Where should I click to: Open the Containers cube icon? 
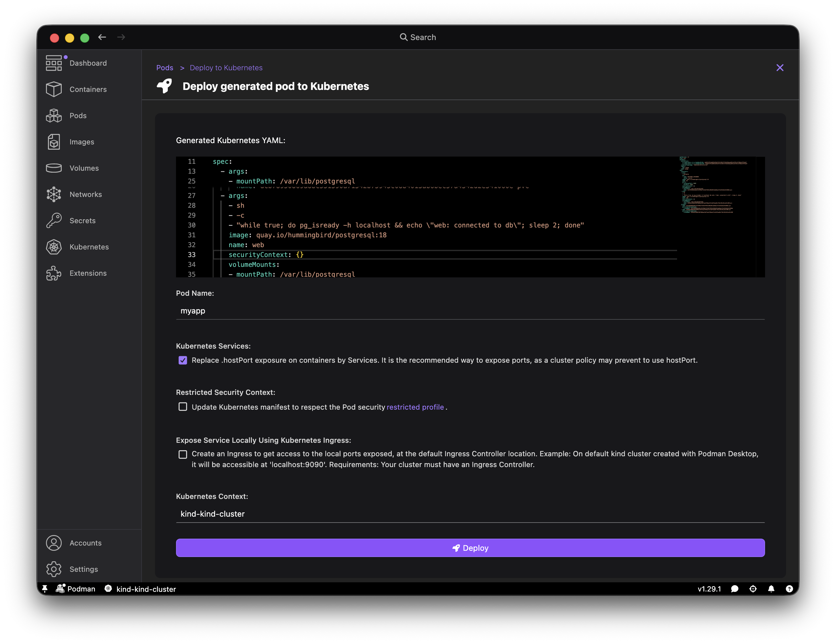tap(54, 89)
